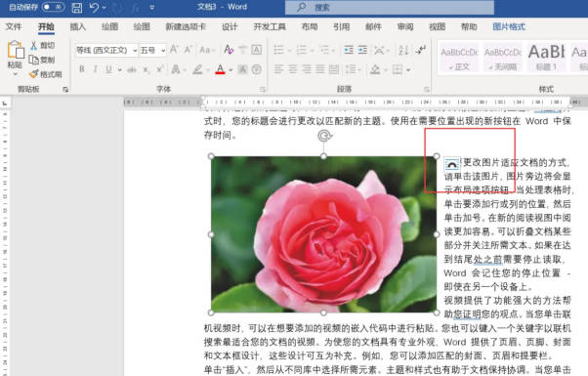Click the text effects icon
The image size is (588, 376).
click(x=176, y=69)
